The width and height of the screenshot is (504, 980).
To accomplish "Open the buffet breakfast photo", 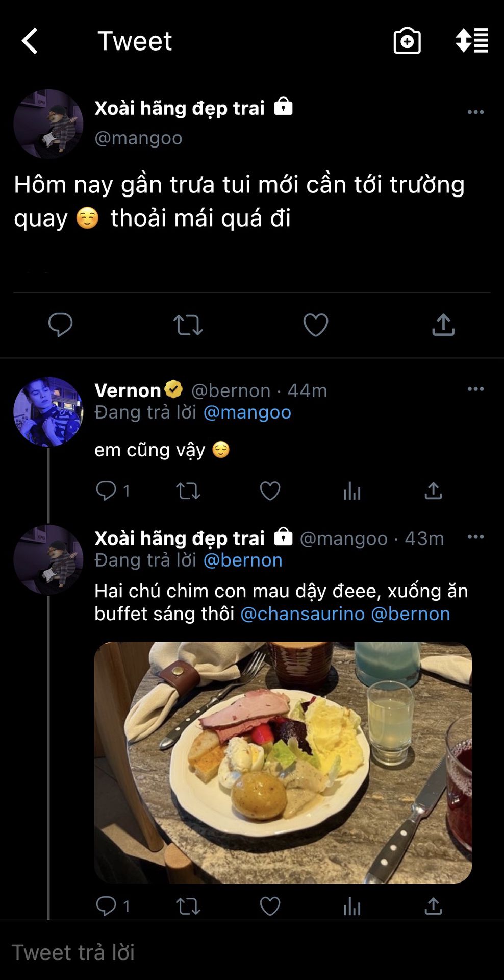I will (283, 762).
